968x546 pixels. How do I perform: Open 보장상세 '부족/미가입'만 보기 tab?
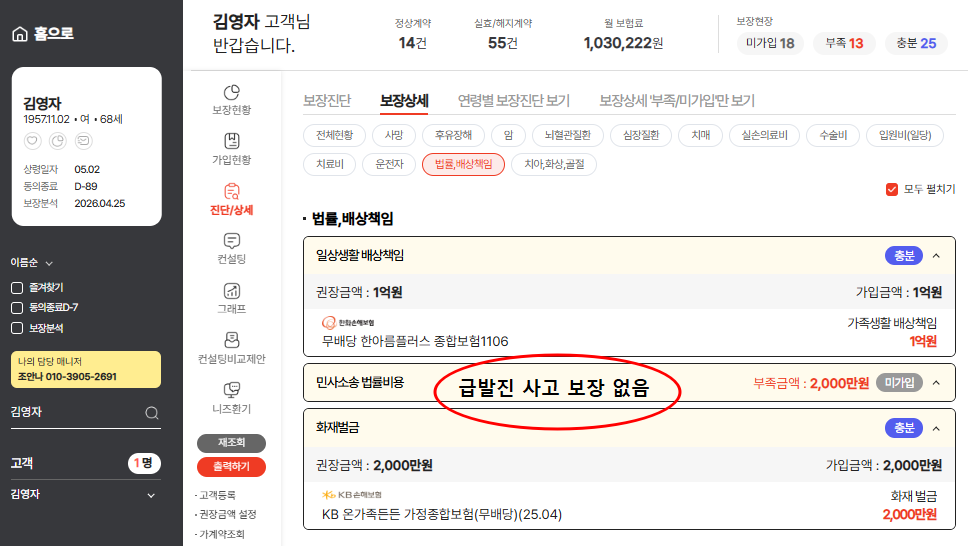point(677,101)
